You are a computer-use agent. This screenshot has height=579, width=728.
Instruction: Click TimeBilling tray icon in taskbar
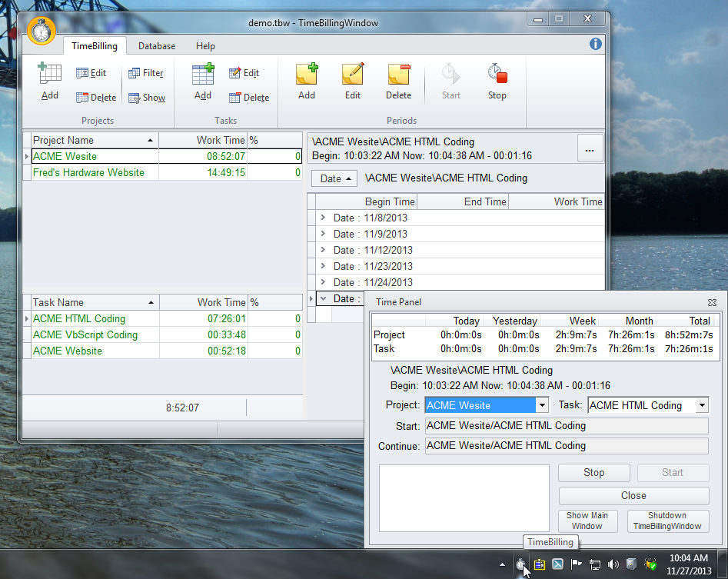(521, 564)
